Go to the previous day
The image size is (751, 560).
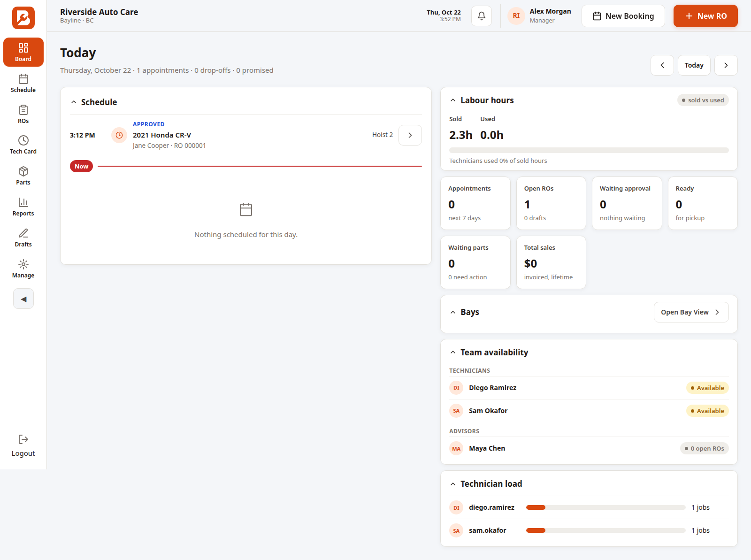[x=662, y=65]
